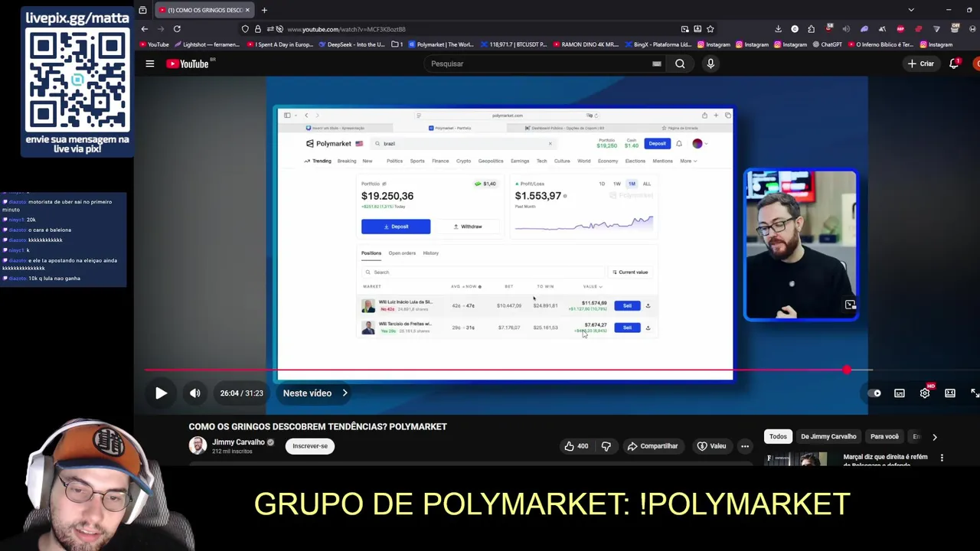Click Sell on Tarcísio position row
The image size is (980, 551).
click(x=627, y=328)
